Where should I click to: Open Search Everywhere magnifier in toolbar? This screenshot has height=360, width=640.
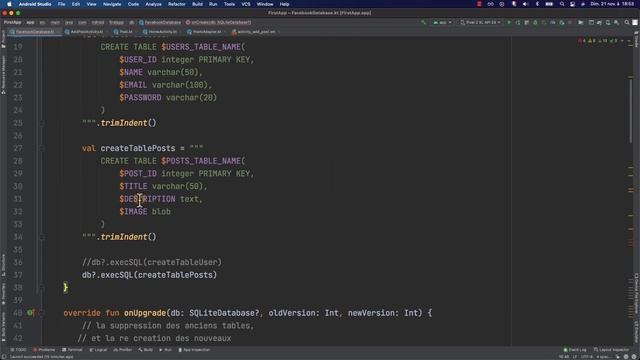point(627,22)
